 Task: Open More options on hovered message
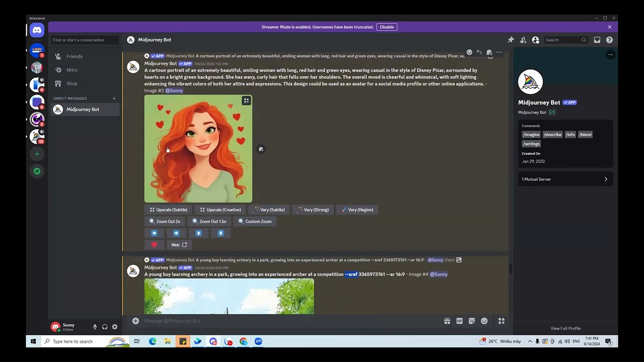point(499,52)
